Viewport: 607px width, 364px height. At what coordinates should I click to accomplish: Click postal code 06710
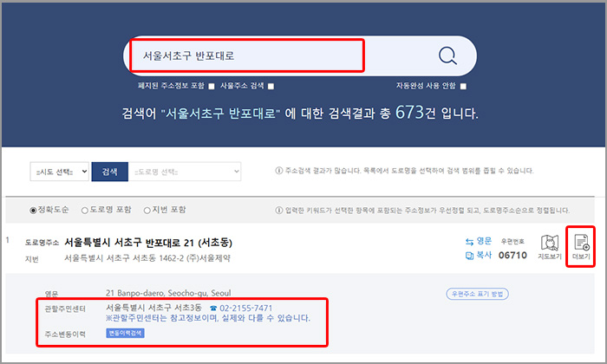512,256
